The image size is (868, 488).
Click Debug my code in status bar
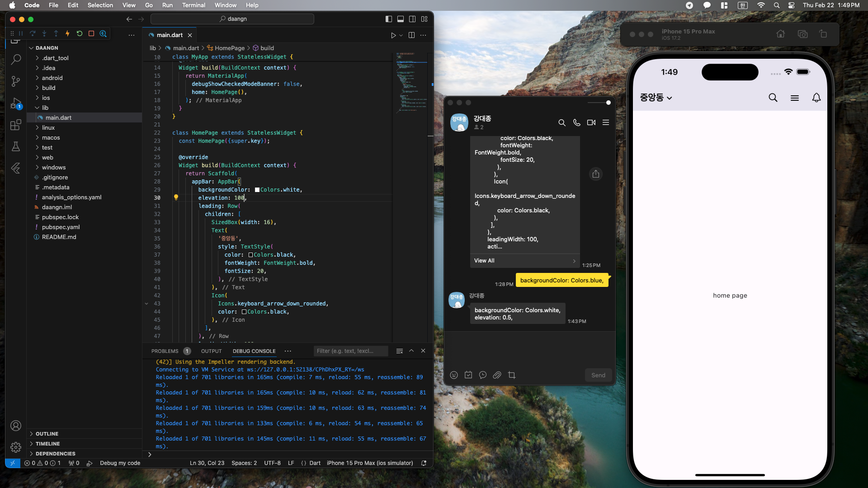tap(120, 463)
